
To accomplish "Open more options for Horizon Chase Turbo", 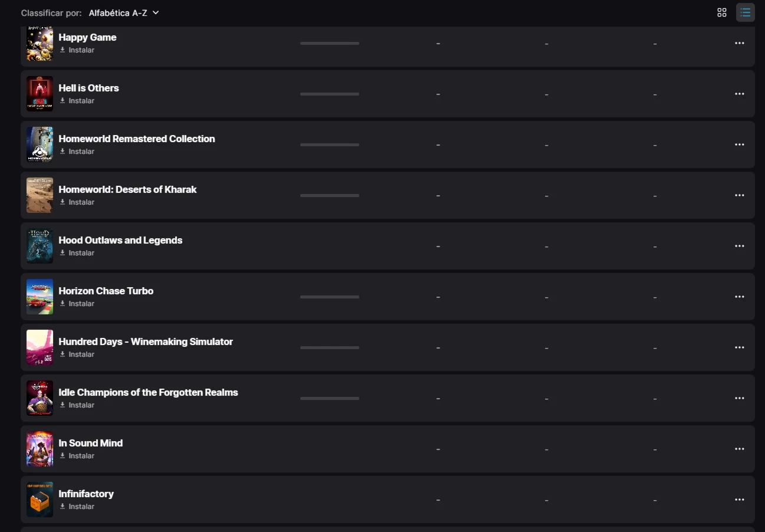I will pyautogui.click(x=740, y=297).
